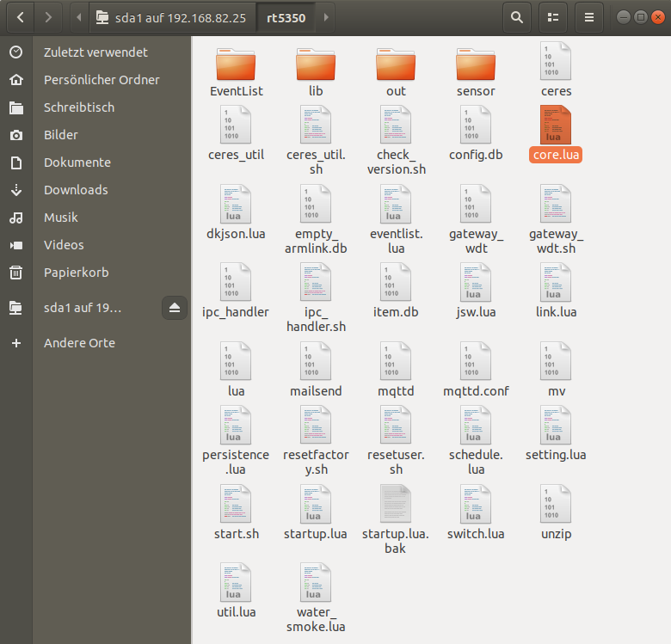Expand path bar with right triangle arrow
This screenshot has height=644, width=671.
326,17
